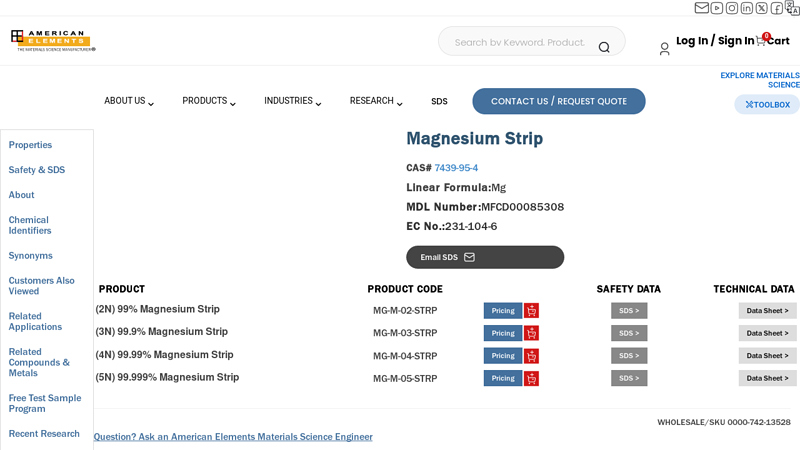Open SDS for 4N 99.99% Magnesium Strip
Screen dimensions: 800x450
(x=629, y=356)
